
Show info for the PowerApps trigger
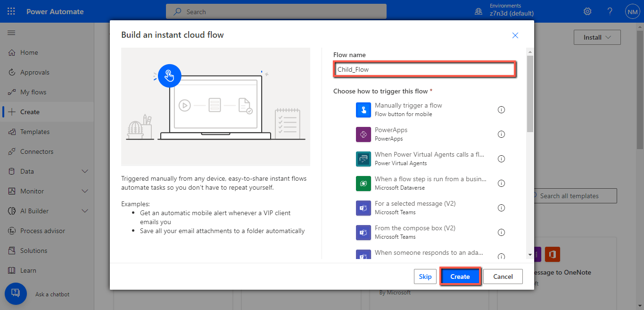coord(502,134)
